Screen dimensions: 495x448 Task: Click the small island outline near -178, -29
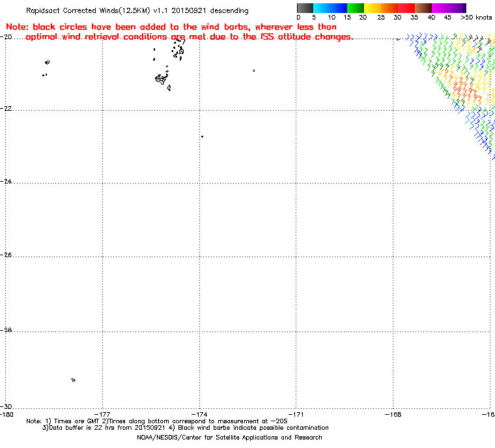click(73, 380)
